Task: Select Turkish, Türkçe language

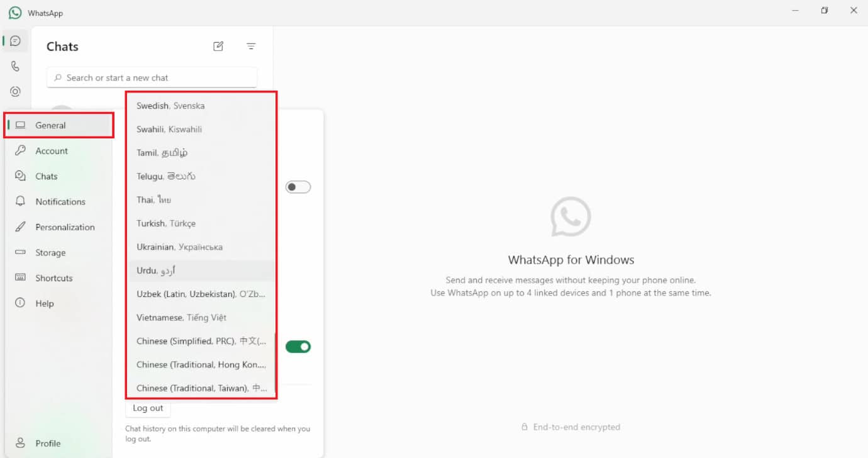Action: [x=201, y=223]
